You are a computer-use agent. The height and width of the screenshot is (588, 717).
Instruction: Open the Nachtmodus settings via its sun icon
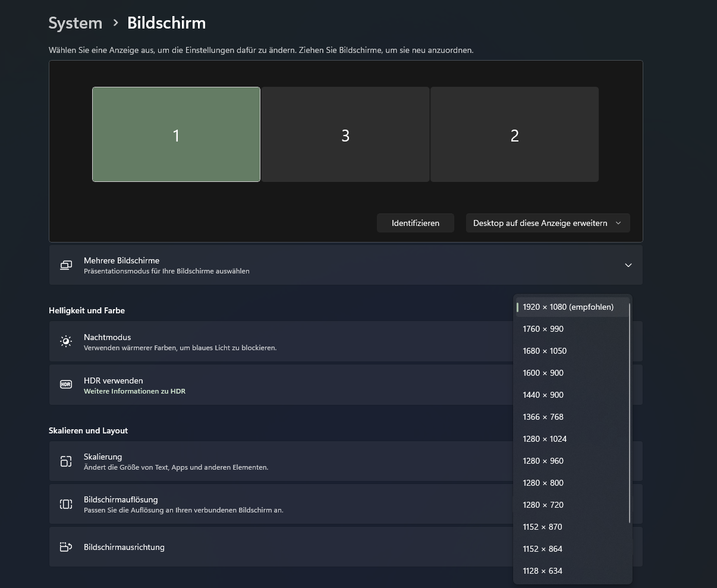point(65,341)
